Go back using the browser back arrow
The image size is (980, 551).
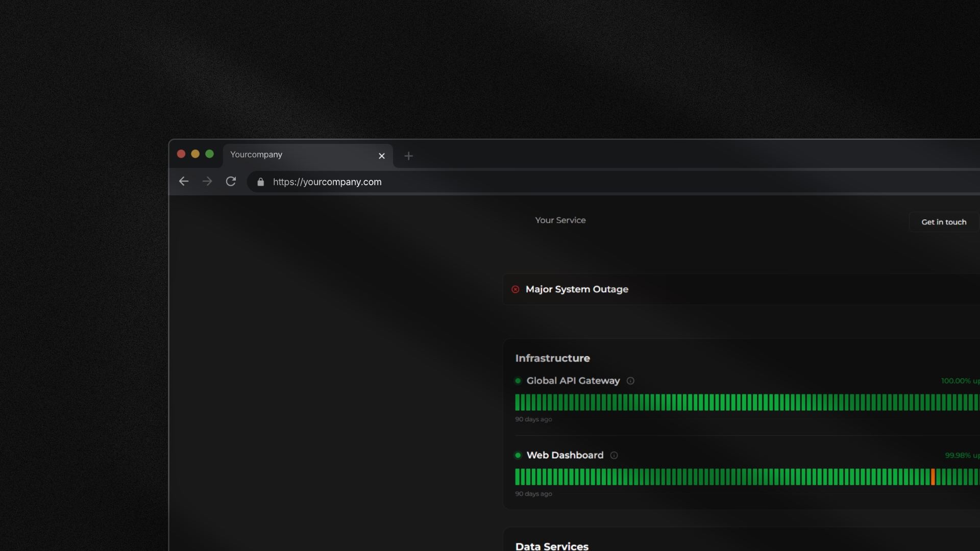point(184,182)
